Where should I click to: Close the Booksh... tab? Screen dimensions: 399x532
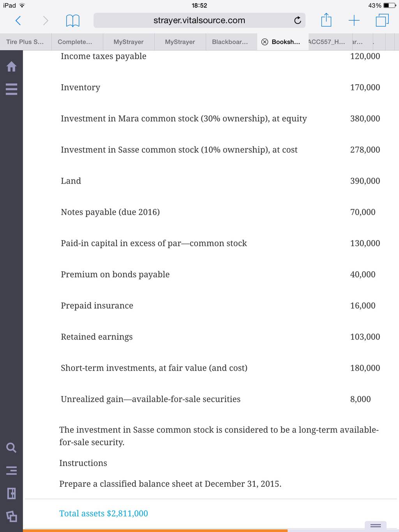[265, 42]
